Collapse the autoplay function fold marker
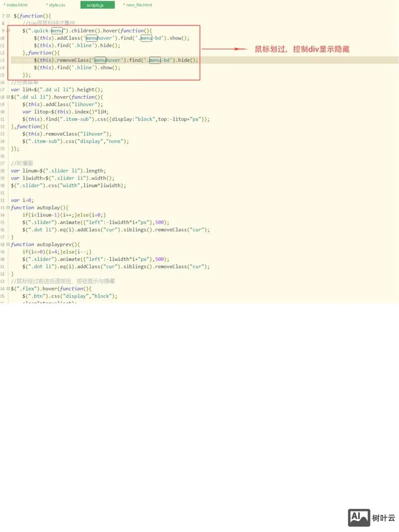 (8, 207)
